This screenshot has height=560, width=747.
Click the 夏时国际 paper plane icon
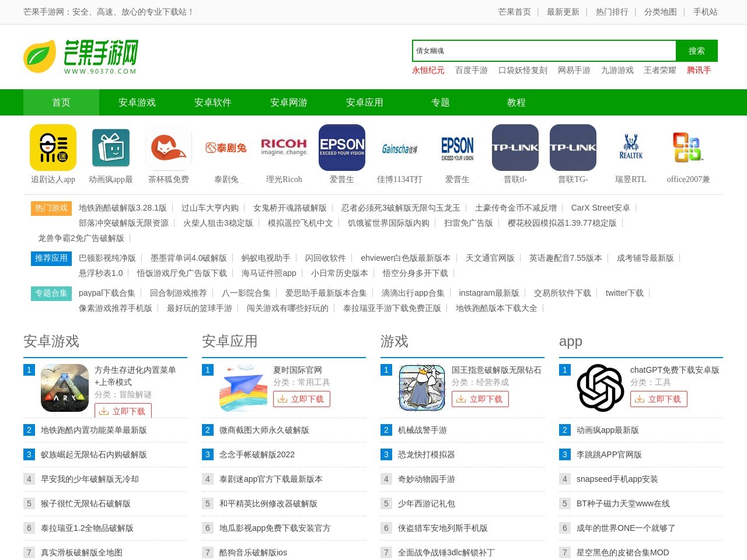(x=243, y=388)
